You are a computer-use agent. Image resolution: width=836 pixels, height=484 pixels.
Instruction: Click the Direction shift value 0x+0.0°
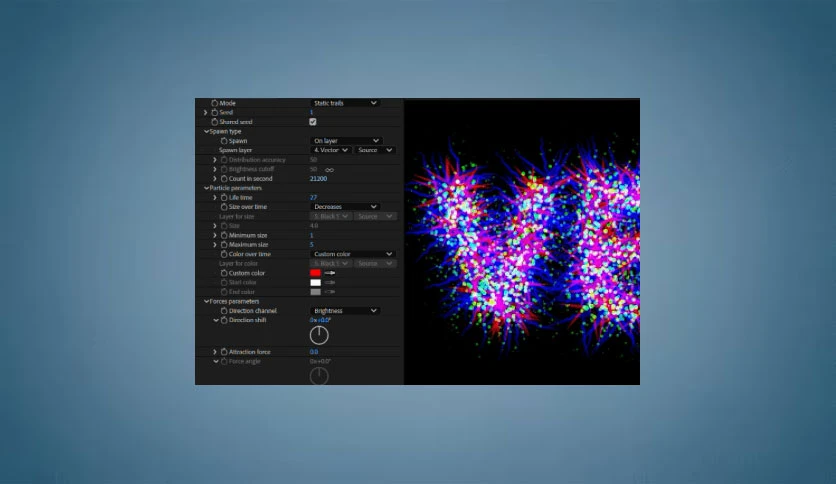pyautogui.click(x=320, y=320)
